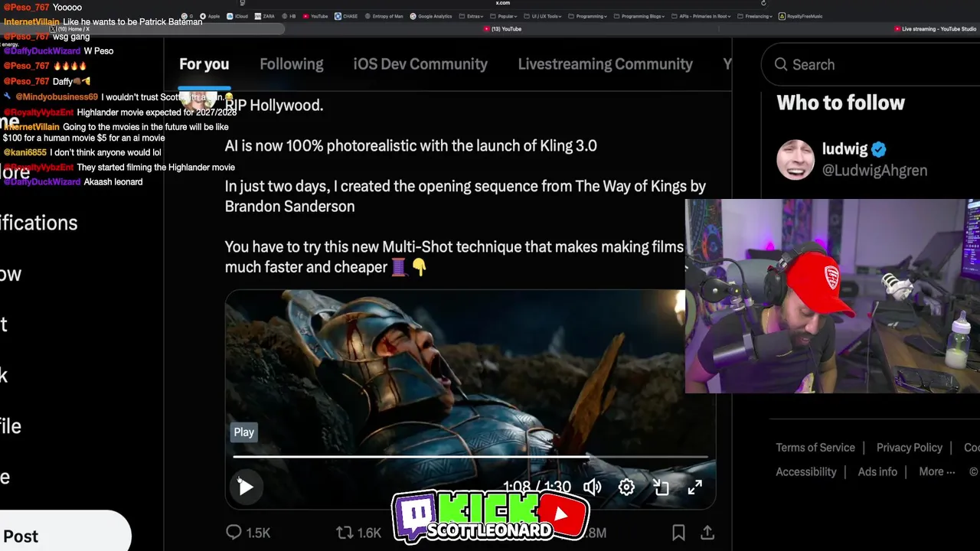The width and height of the screenshot is (980, 551).
Task: Click the line mentioning Kling 3.0
Action: 410,145
